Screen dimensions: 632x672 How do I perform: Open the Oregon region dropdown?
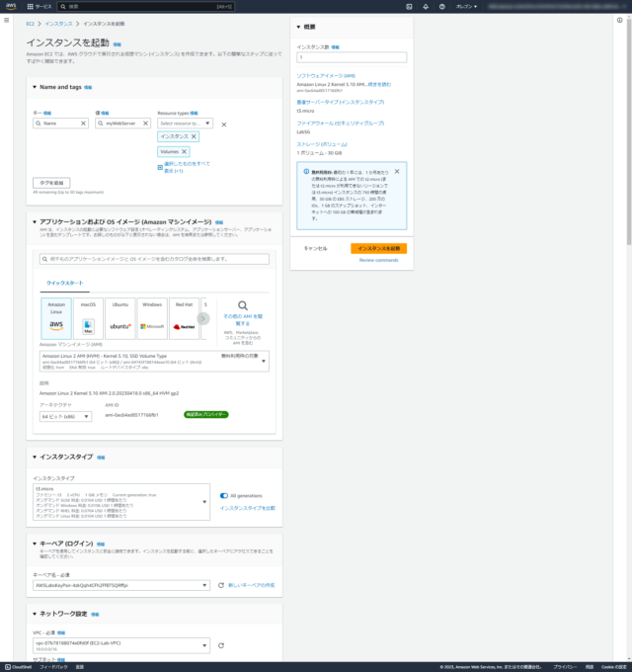[x=466, y=7]
